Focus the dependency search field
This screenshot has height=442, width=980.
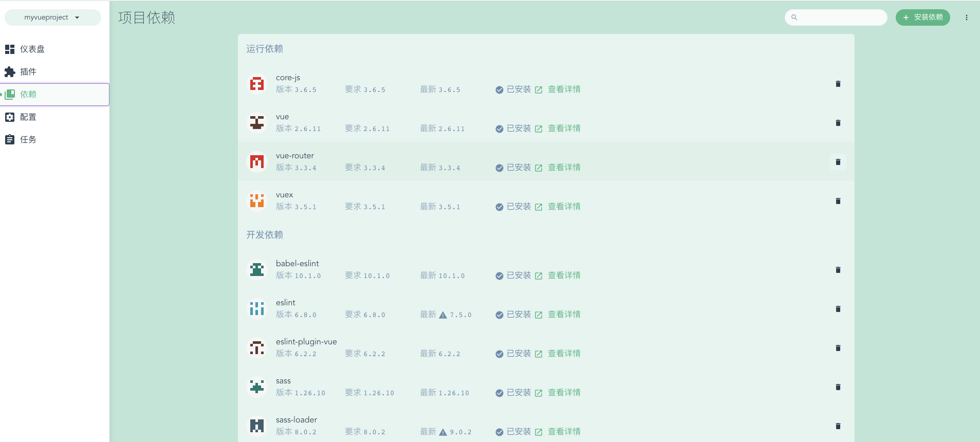[x=836, y=17]
